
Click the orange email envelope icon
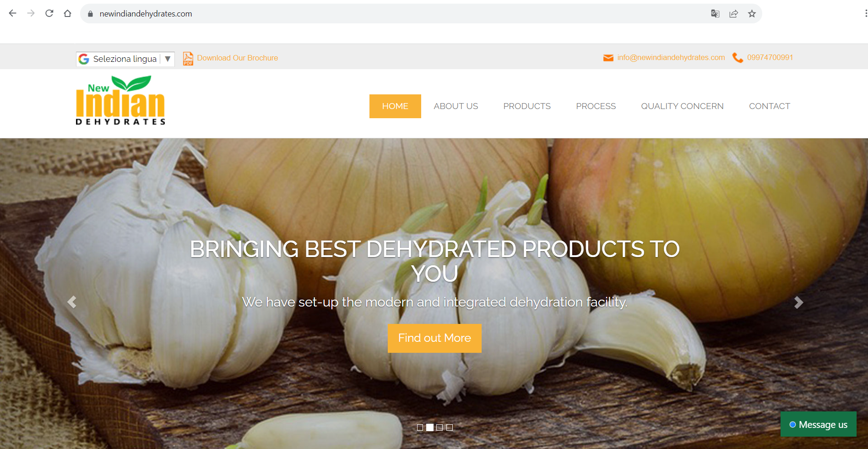click(608, 58)
